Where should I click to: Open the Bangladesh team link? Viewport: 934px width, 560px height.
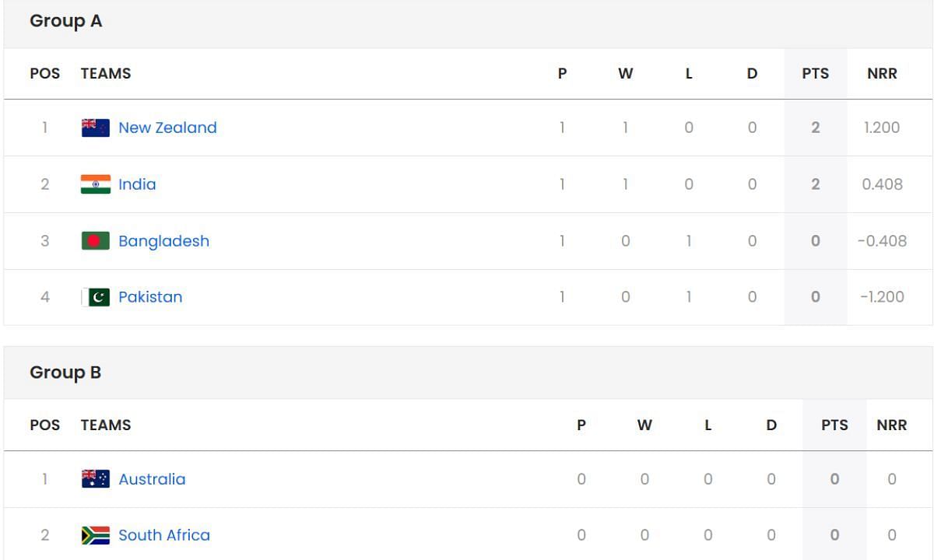(163, 241)
